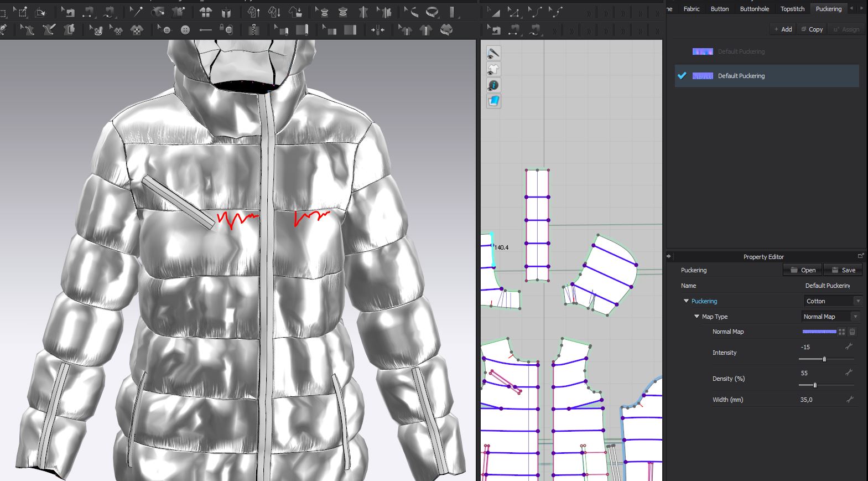868x481 pixels.
Task: Click the Density (%) slider handle
Action: [815, 385]
